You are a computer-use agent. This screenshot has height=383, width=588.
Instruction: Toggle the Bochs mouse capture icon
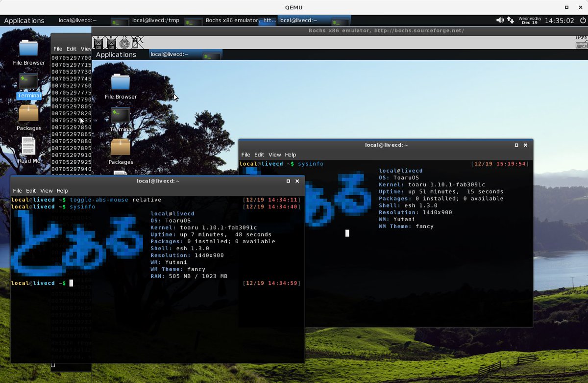tap(138, 43)
